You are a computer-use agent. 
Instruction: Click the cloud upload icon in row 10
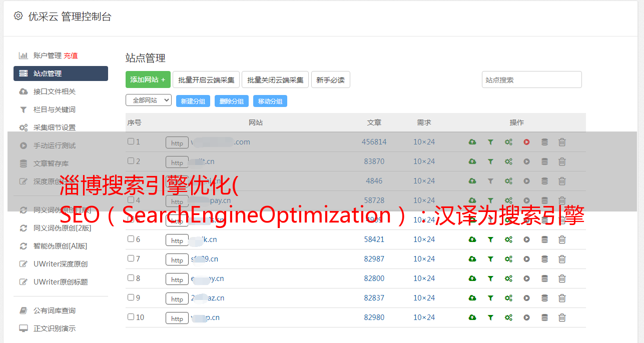point(472,317)
